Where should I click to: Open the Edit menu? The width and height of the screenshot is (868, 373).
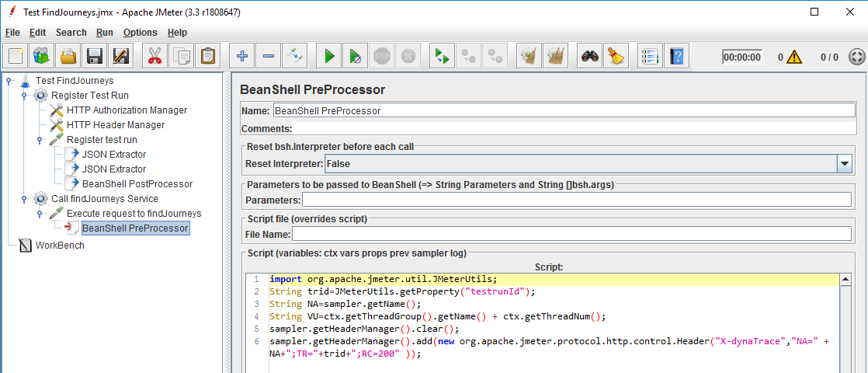pos(37,33)
